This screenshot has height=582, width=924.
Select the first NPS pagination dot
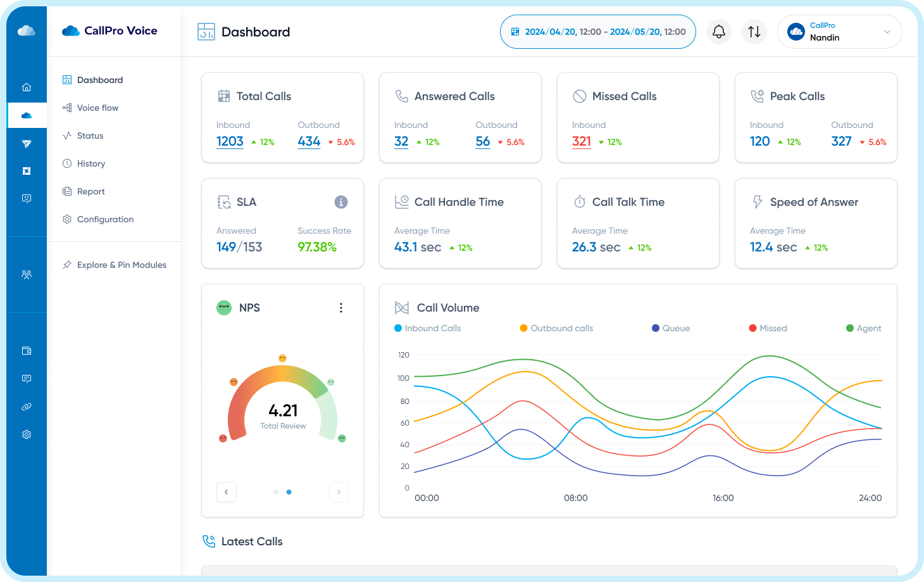pyautogui.click(x=277, y=492)
